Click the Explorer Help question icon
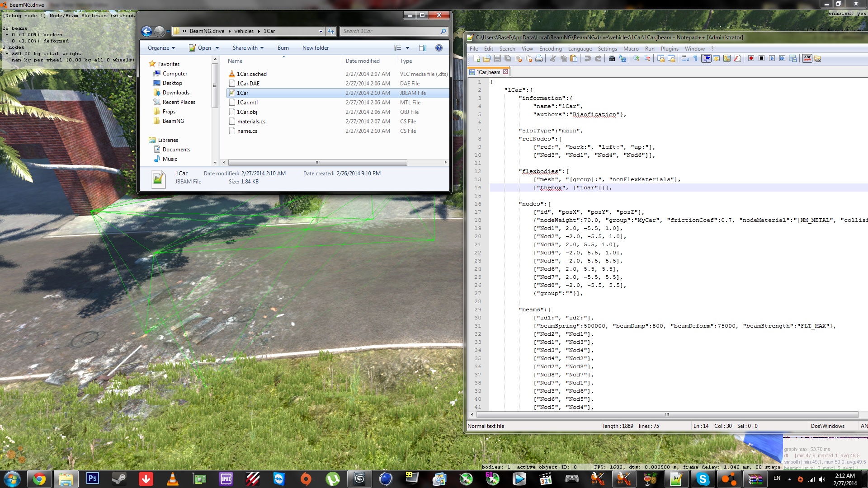This screenshot has height=488, width=868. click(x=439, y=48)
